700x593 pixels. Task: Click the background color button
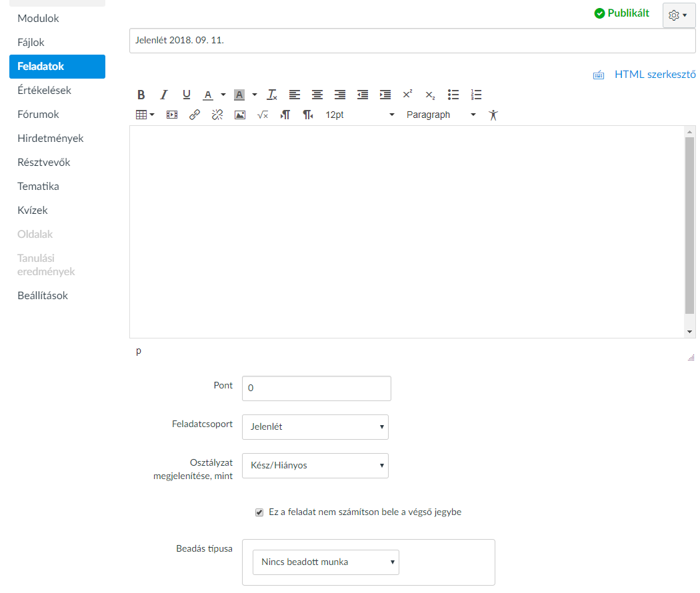[239, 95]
